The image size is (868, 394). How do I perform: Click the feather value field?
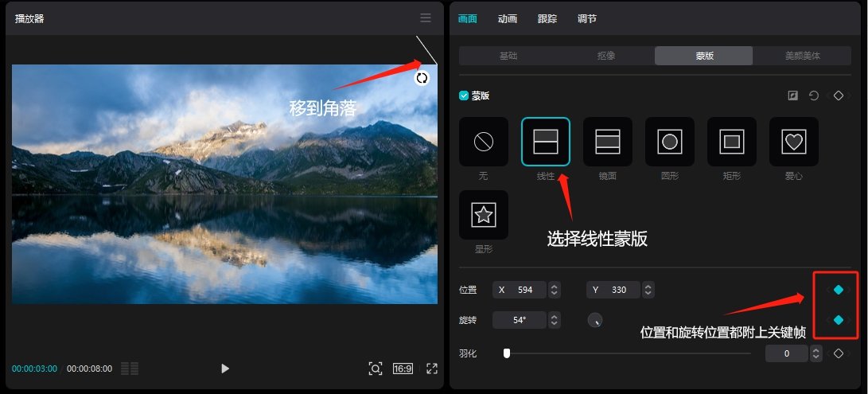(x=787, y=353)
